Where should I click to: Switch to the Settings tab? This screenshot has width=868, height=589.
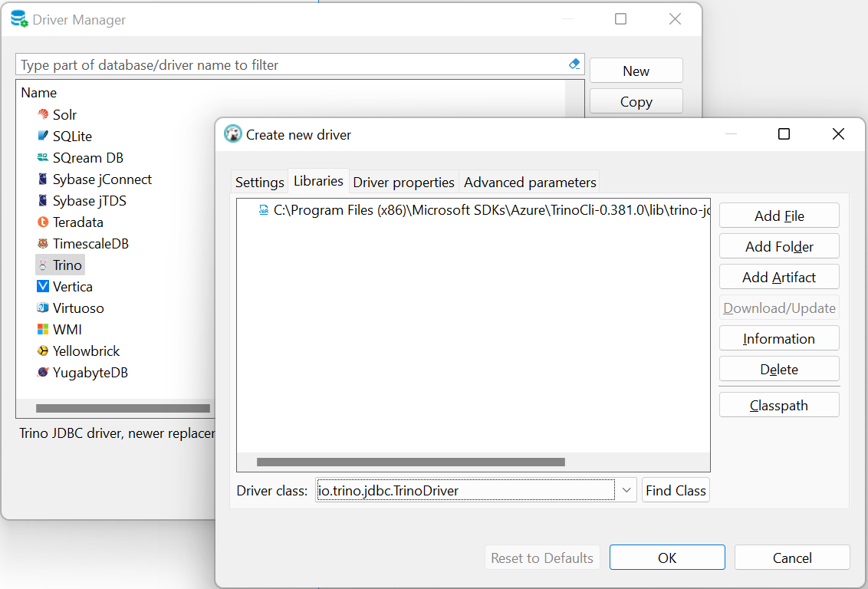tap(260, 182)
